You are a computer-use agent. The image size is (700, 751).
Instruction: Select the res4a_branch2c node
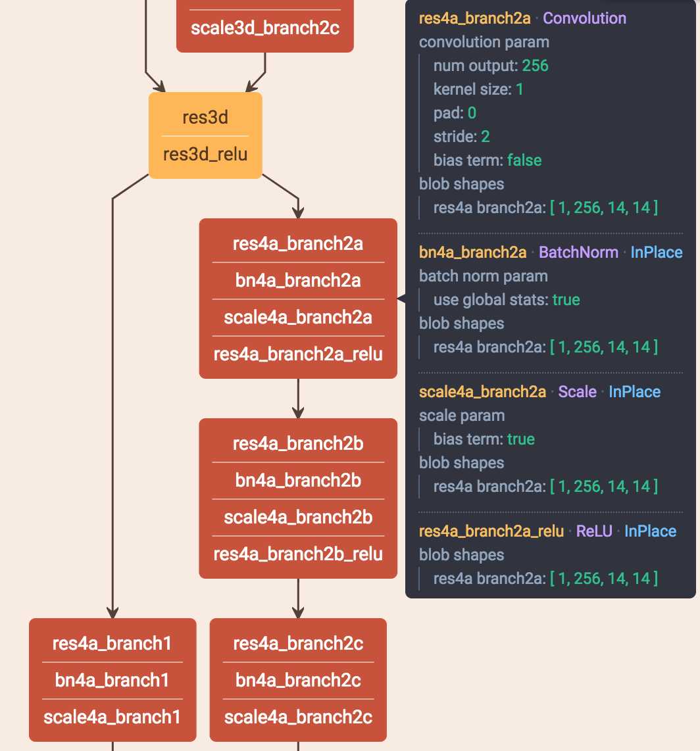[x=298, y=643]
